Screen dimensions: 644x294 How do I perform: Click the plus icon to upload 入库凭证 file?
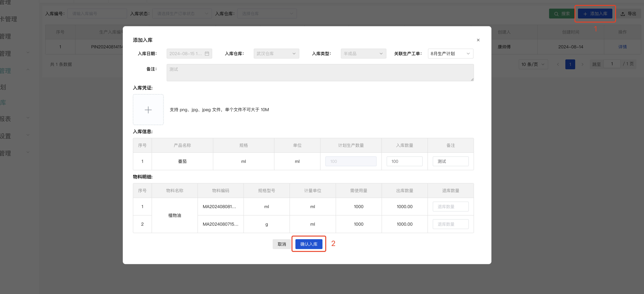[148, 109]
